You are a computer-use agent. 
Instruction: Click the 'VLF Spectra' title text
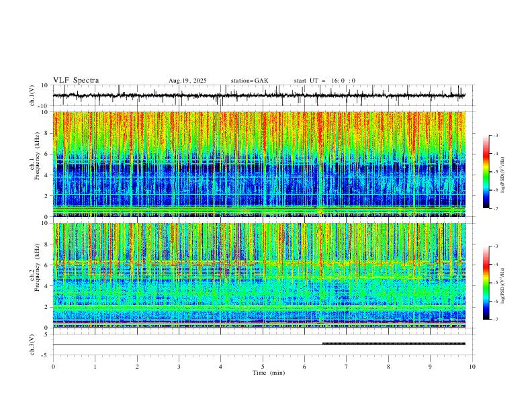76,81
